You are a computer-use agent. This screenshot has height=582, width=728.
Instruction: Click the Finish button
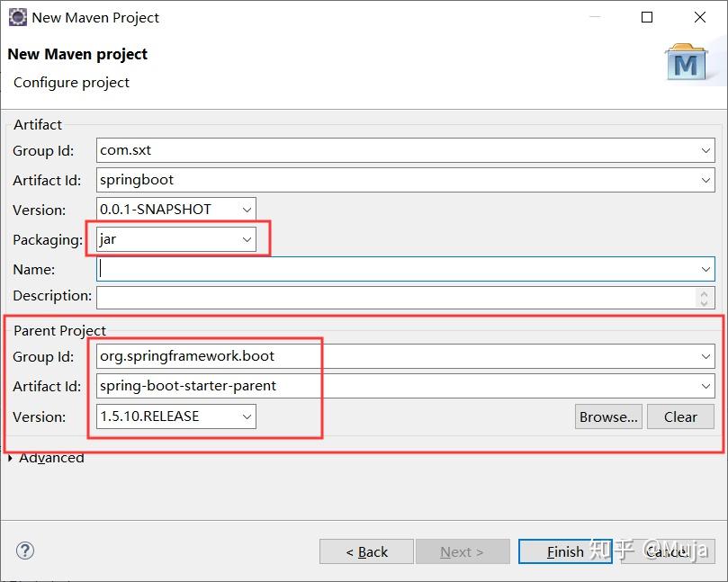[x=565, y=551]
